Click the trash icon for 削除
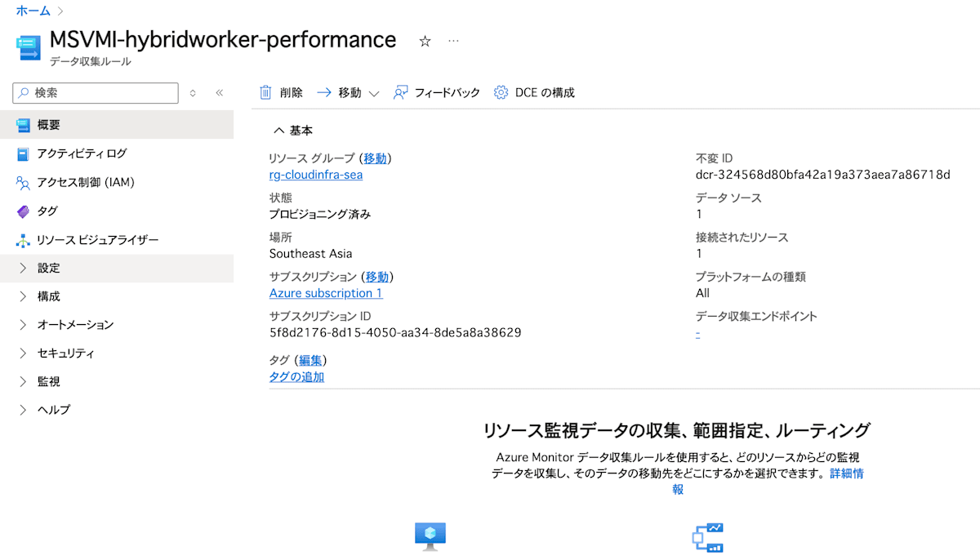The width and height of the screenshot is (980, 560). (265, 92)
